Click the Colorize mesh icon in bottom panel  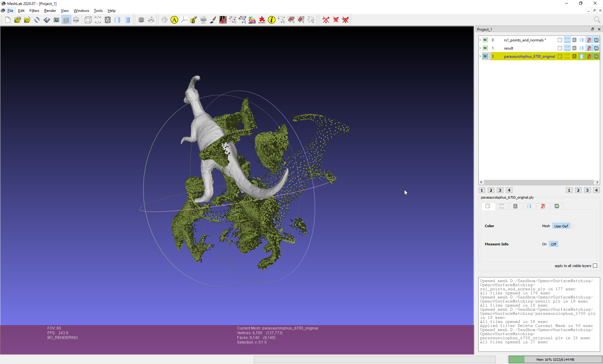(543, 206)
